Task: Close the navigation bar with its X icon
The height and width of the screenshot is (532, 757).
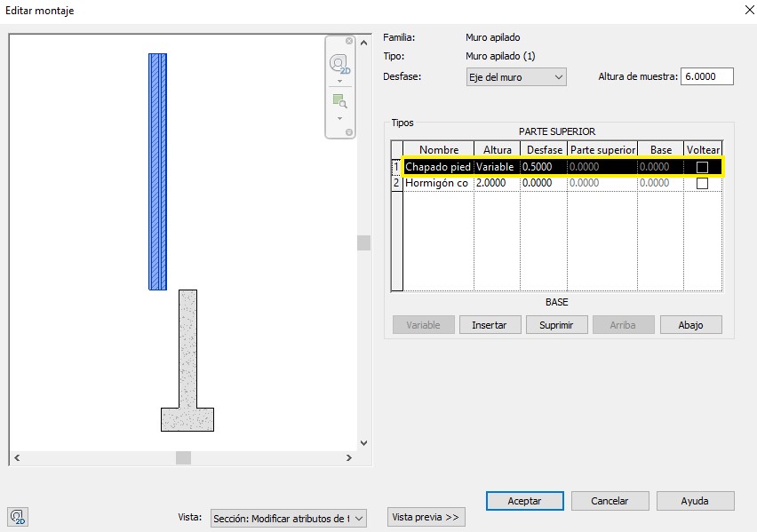Action: [x=349, y=41]
